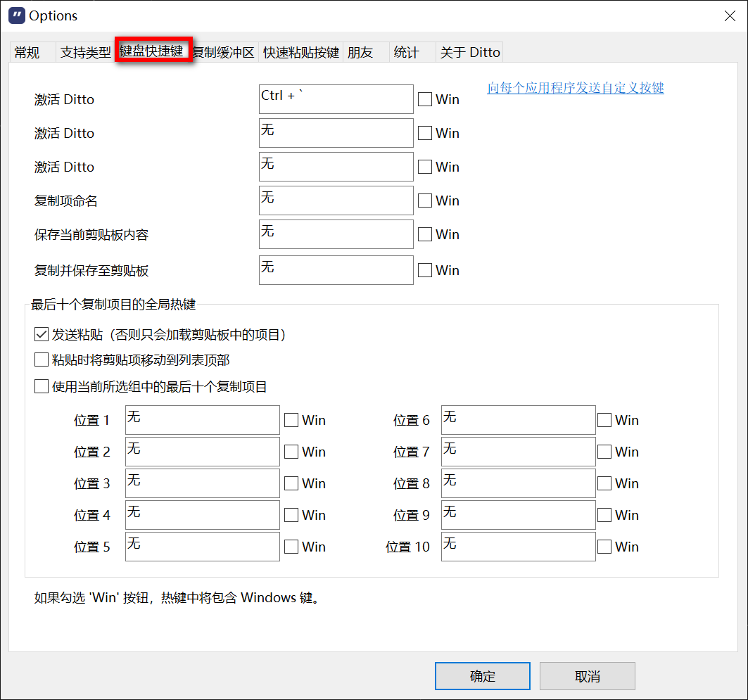748x700 pixels.
Task: Enable 粘贴时将剪贴项移动到列表顶部 checkbox
Action: (x=42, y=359)
